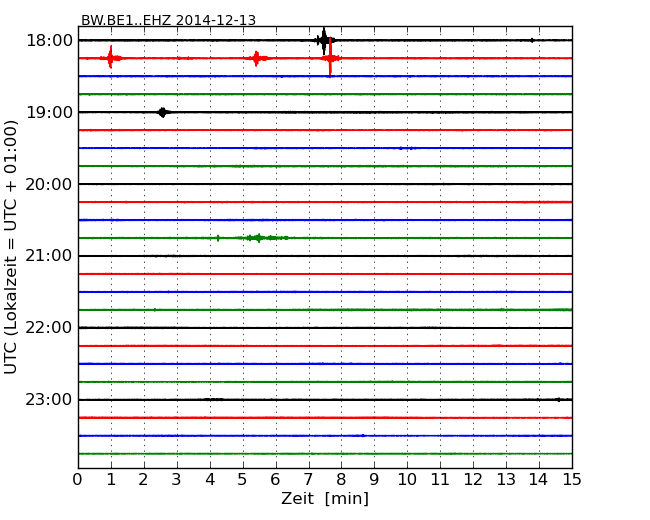Click the x-axis tick label 5

242,480
